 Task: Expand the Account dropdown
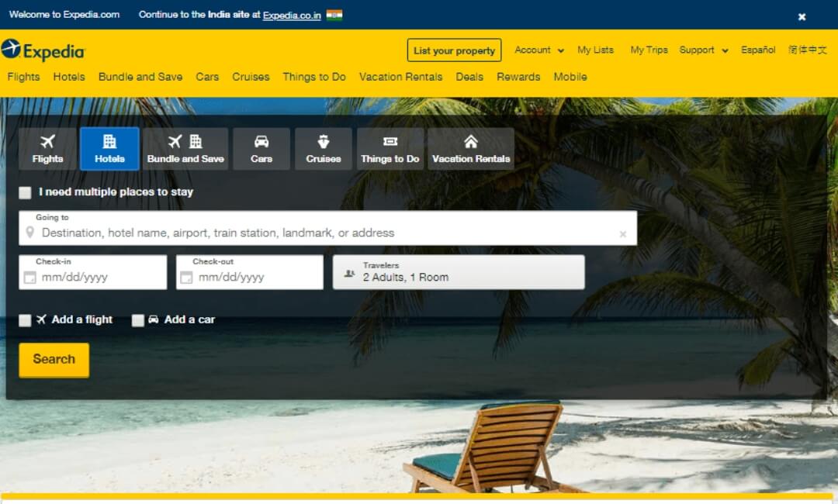[538, 50]
